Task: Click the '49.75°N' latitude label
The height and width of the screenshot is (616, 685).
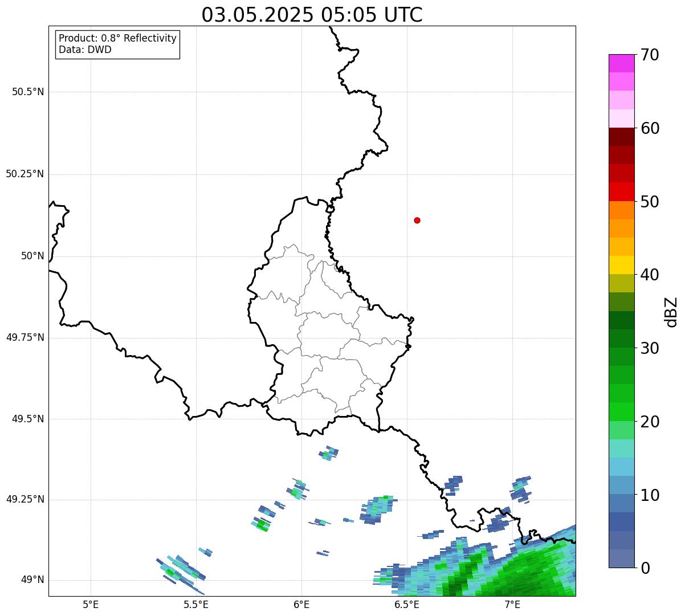Action: [25, 337]
